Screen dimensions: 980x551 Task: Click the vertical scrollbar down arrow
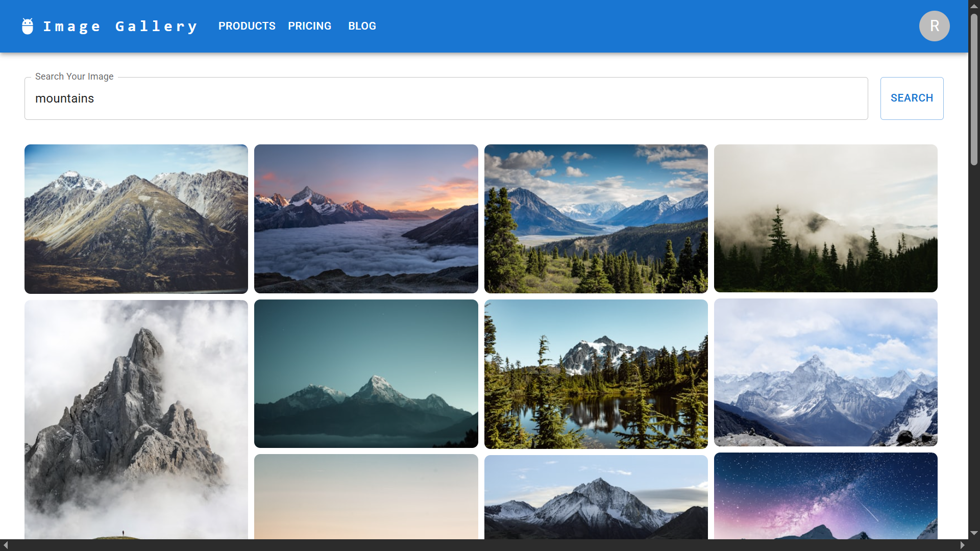tap(974, 533)
